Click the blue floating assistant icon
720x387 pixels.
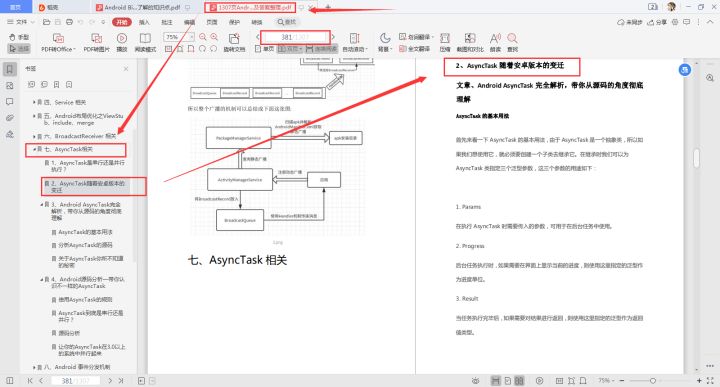pyautogui.click(x=685, y=70)
